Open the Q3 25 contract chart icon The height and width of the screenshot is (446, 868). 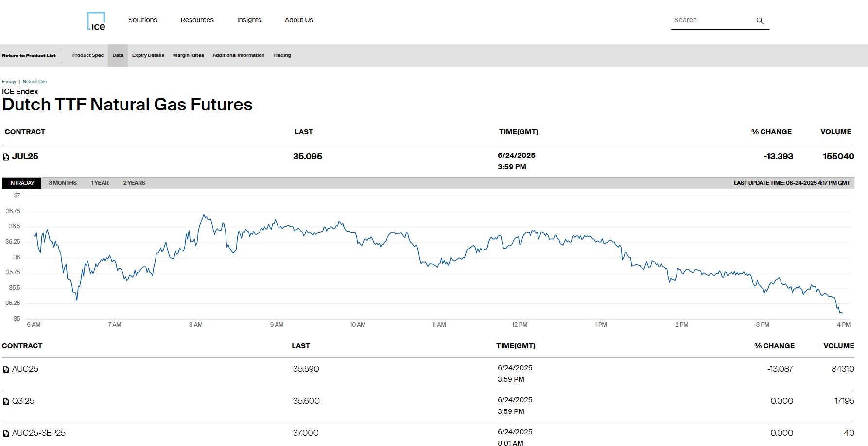click(6, 401)
